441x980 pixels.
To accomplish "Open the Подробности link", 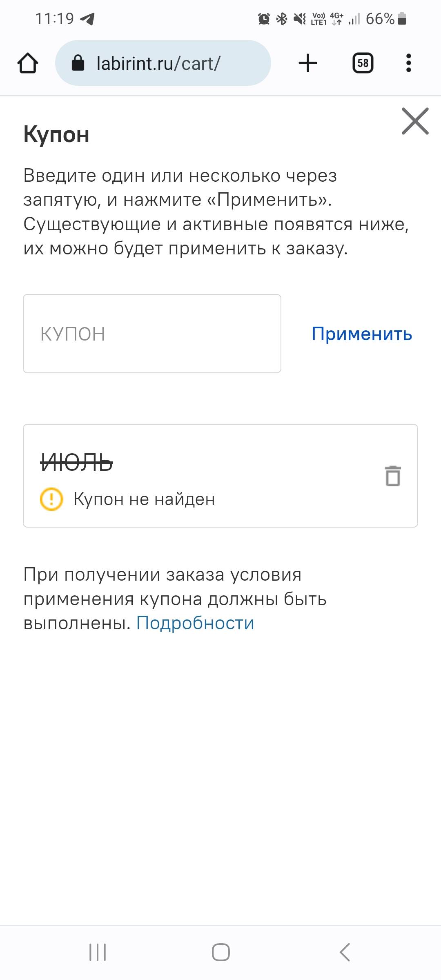I will tap(195, 623).
